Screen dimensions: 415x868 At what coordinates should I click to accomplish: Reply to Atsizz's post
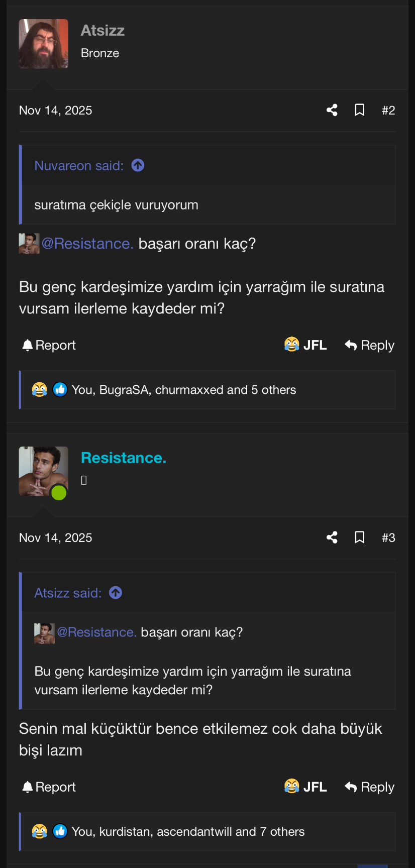369,345
